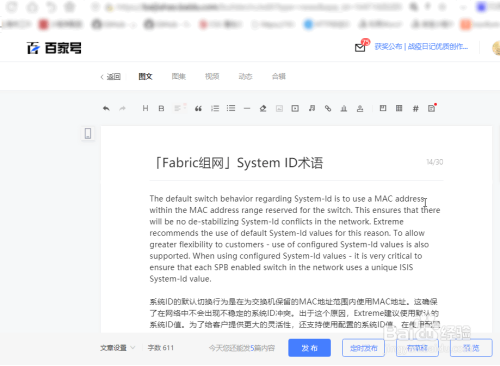500x366 pixels.
Task: Add a topic with the # icon
Action: click(415, 108)
